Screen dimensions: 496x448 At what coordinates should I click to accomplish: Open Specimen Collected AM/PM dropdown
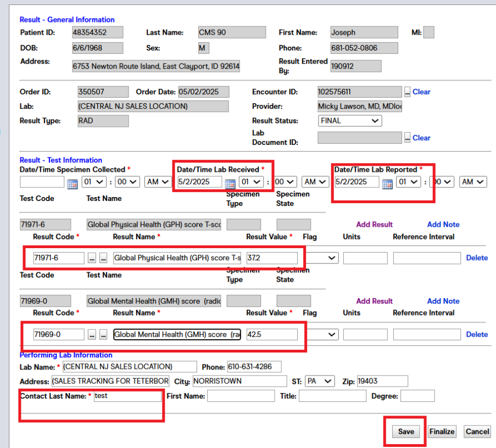click(158, 182)
